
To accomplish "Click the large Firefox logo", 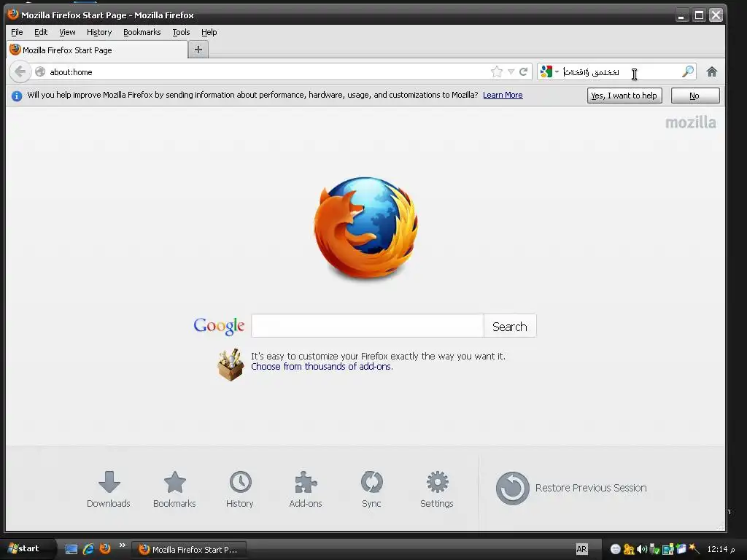I will [x=366, y=227].
